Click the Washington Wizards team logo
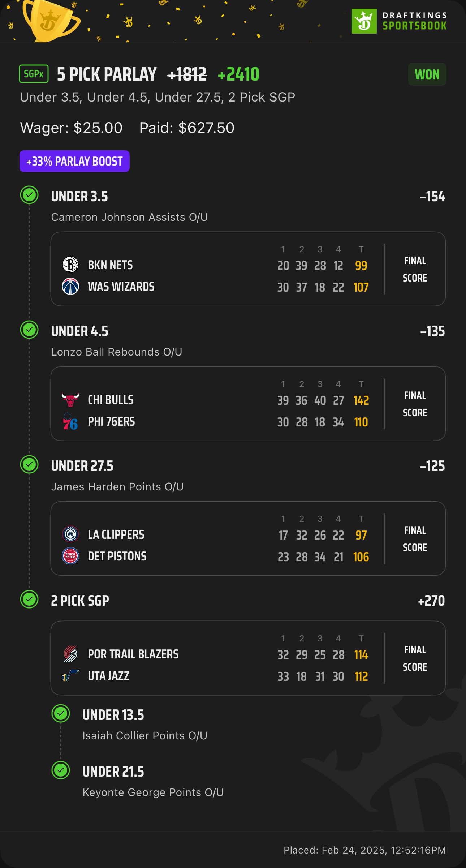466x868 pixels. pyautogui.click(x=70, y=287)
